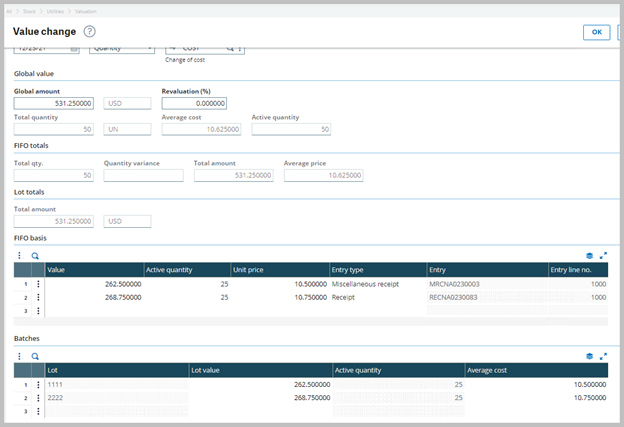Screen dimensions: 624x427
Task: Search within the FIFO basis grid
Action: pos(35,256)
